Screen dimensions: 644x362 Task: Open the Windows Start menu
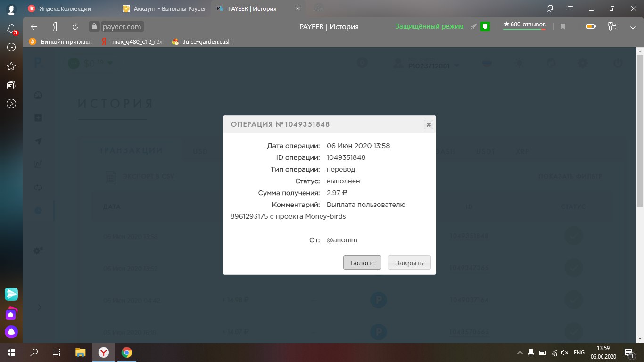tap(11, 353)
